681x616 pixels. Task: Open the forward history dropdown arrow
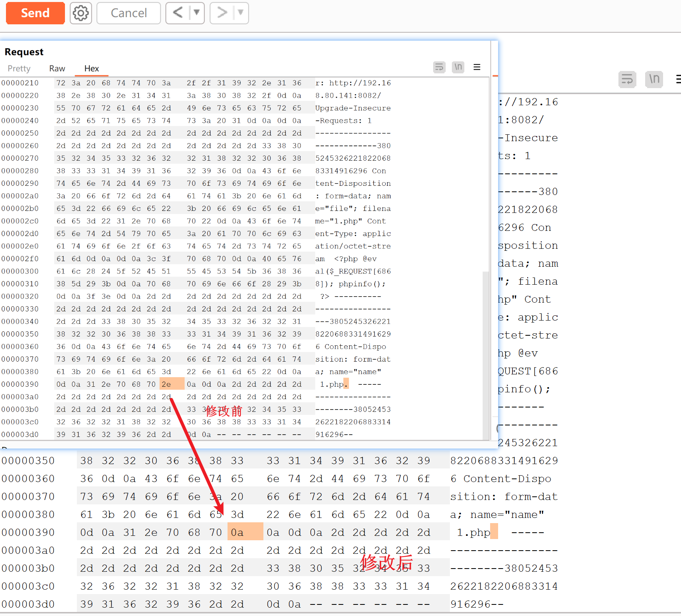(x=241, y=13)
